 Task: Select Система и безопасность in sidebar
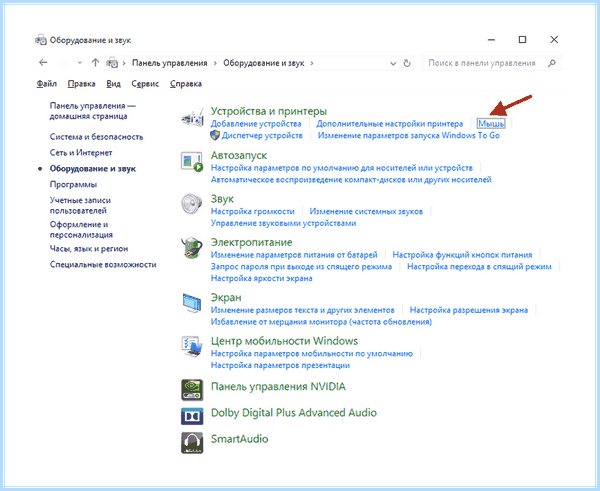pyautogui.click(x=96, y=137)
